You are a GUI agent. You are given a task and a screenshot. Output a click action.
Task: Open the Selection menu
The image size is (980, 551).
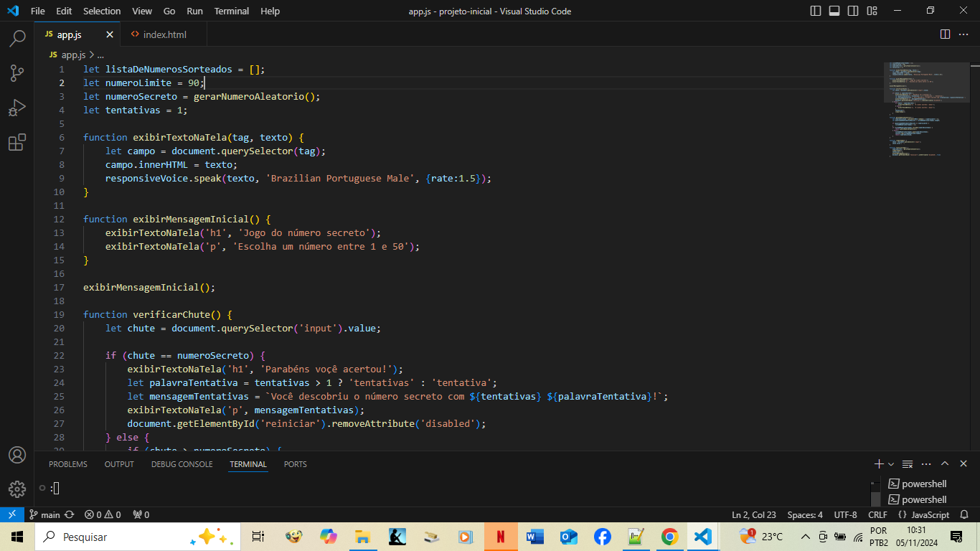point(102,11)
